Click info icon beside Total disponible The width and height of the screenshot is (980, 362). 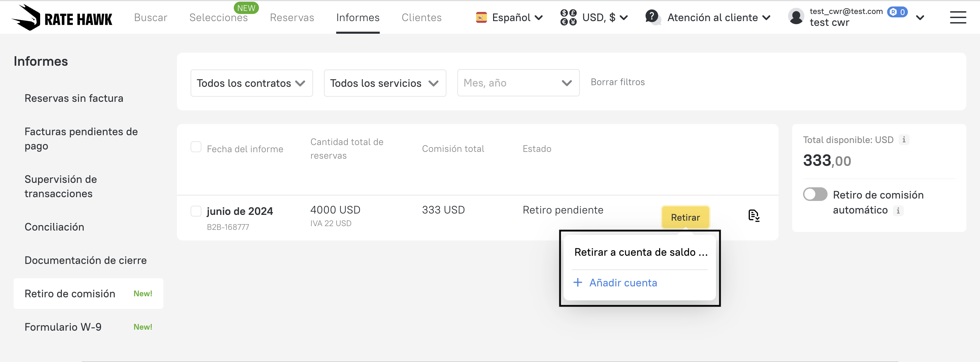coord(904,140)
